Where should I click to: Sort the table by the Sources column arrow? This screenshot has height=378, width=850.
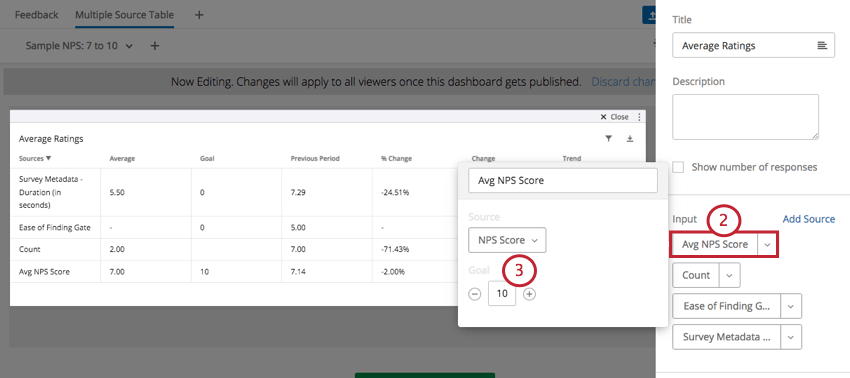(49, 159)
